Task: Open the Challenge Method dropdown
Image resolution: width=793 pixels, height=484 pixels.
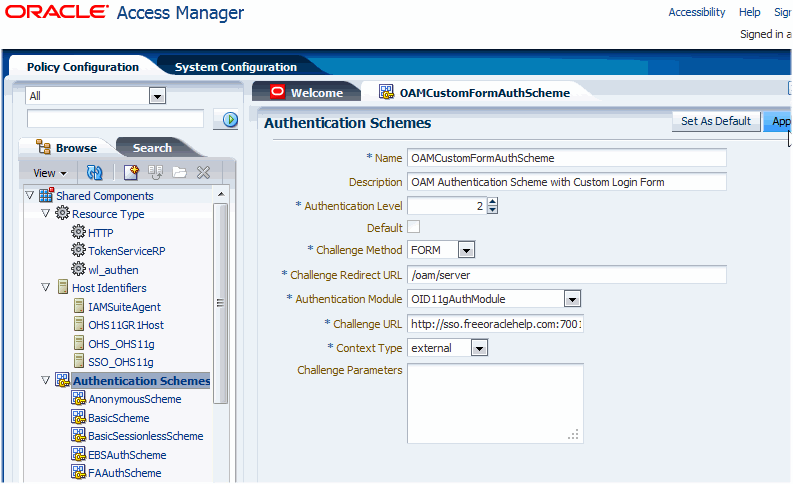Action: 466,250
